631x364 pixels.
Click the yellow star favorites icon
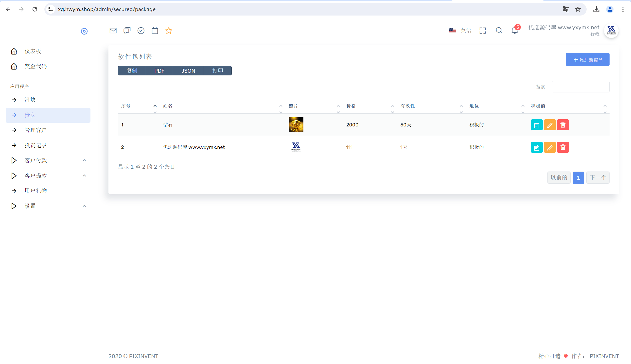click(169, 31)
